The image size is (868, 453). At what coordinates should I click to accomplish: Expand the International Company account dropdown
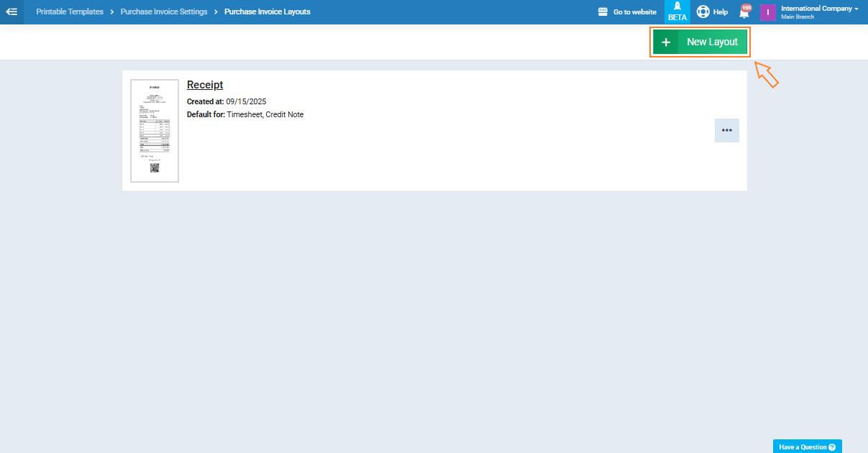[816, 9]
